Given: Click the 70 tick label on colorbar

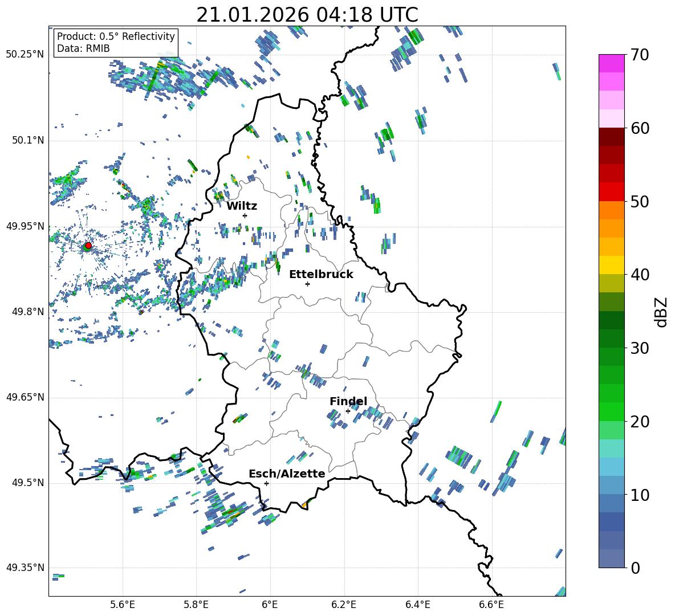Looking at the screenshot, I should 641,55.
